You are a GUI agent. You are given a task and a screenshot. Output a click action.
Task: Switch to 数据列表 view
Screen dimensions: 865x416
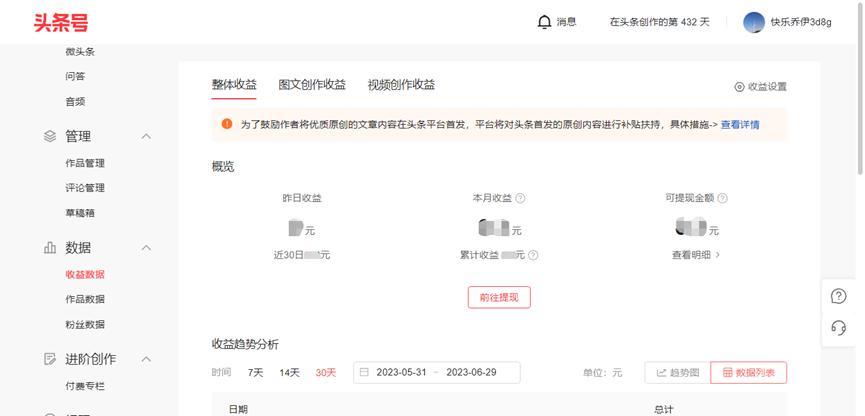[749, 372]
